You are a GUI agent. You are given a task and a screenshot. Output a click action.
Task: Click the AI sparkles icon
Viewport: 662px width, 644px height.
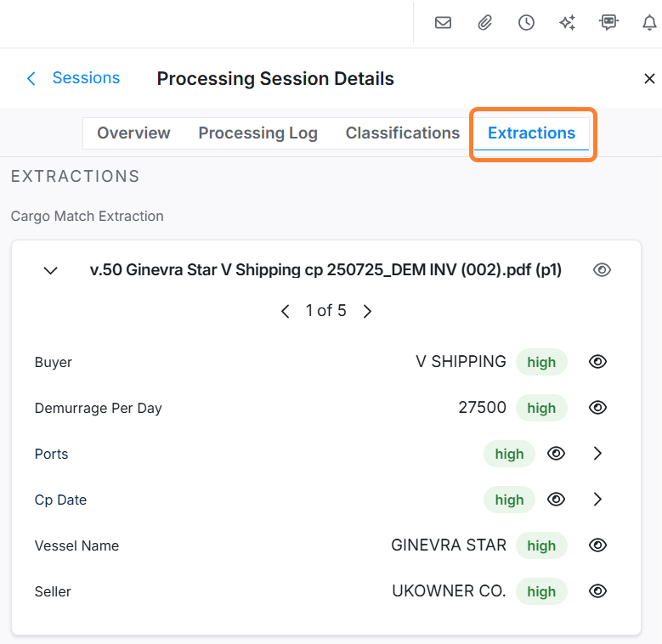click(x=568, y=23)
